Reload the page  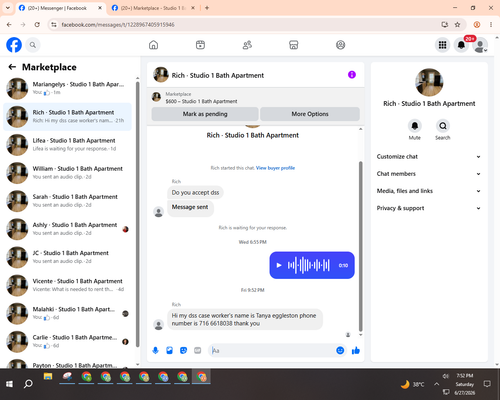click(37, 25)
